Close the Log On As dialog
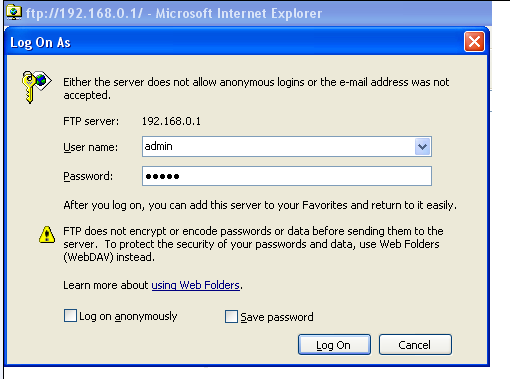Image resolution: width=510 pixels, height=379 pixels. (474, 42)
